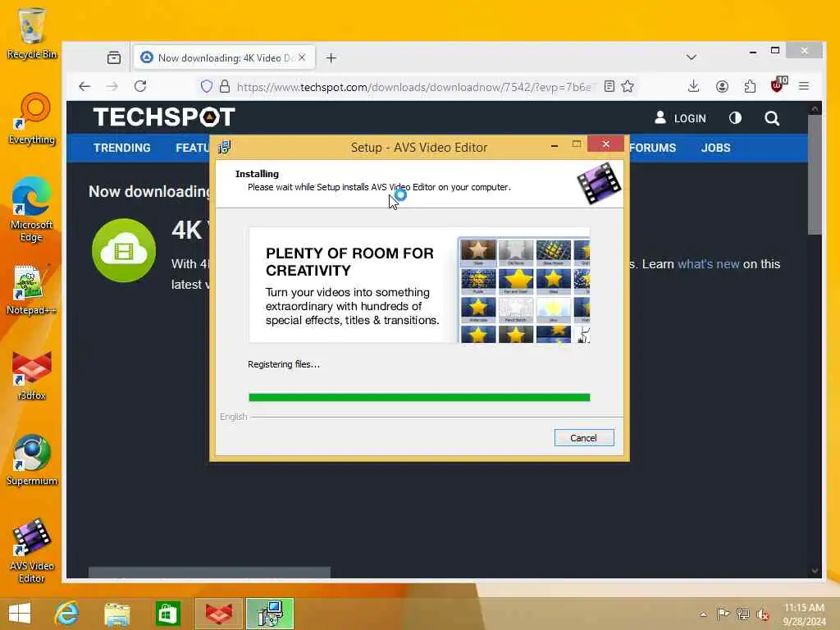This screenshot has height=630, width=840.
Task: Open the browser account icon
Action: (x=722, y=86)
